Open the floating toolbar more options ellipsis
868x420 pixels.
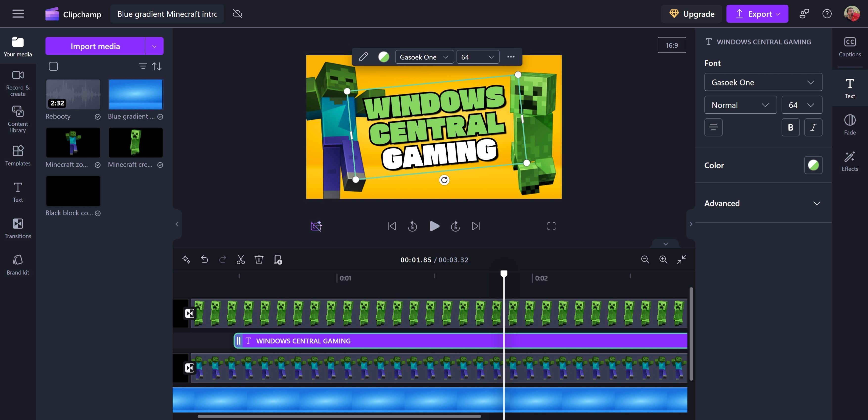coord(511,57)
